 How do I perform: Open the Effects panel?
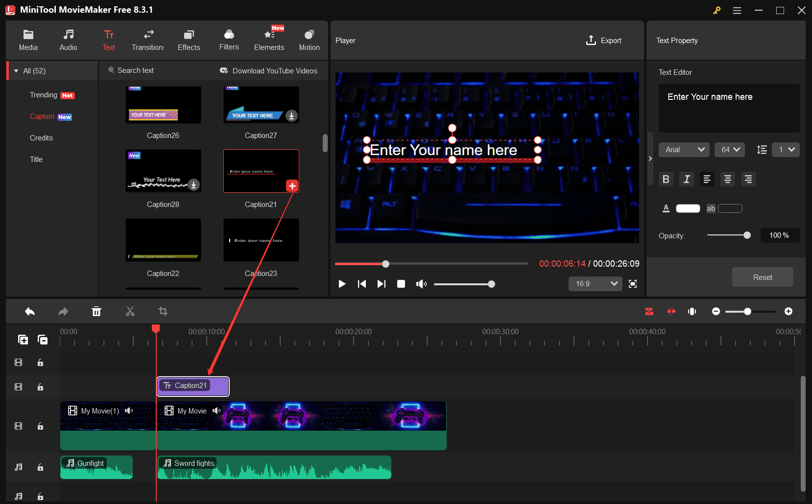pos(189,39)
